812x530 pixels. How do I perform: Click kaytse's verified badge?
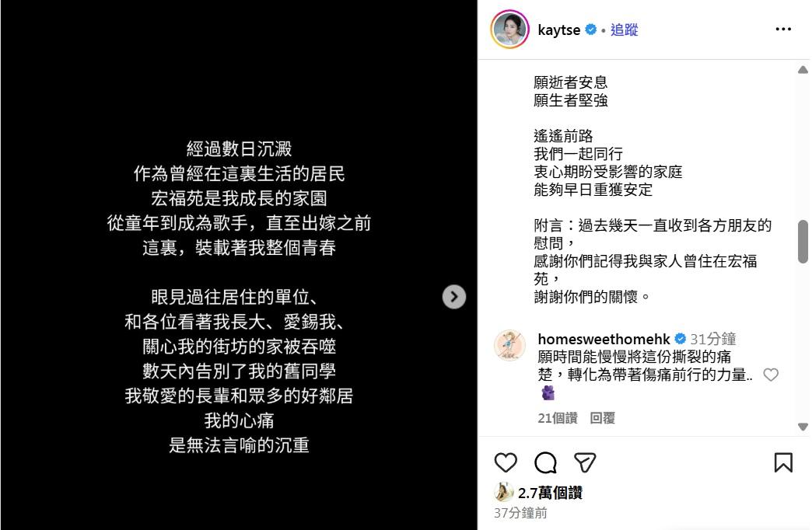[x=591, y=30]
